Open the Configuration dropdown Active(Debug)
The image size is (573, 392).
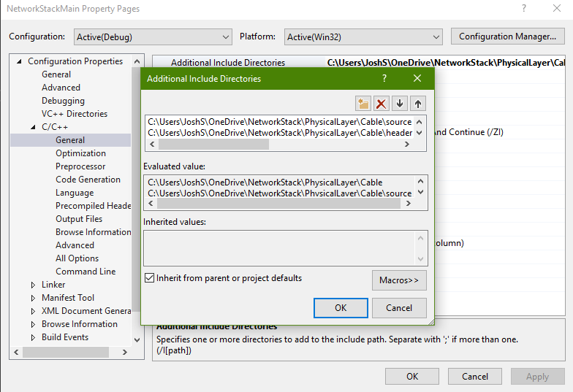[x=153, y=36]
